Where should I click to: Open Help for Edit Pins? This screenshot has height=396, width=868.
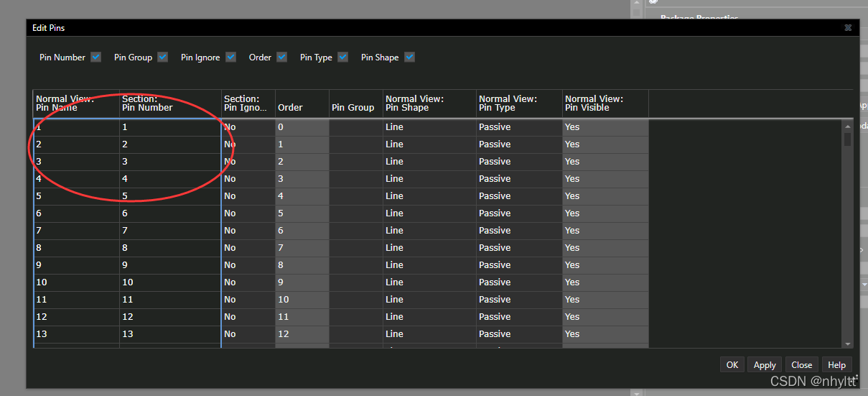[x=836, y=365]
